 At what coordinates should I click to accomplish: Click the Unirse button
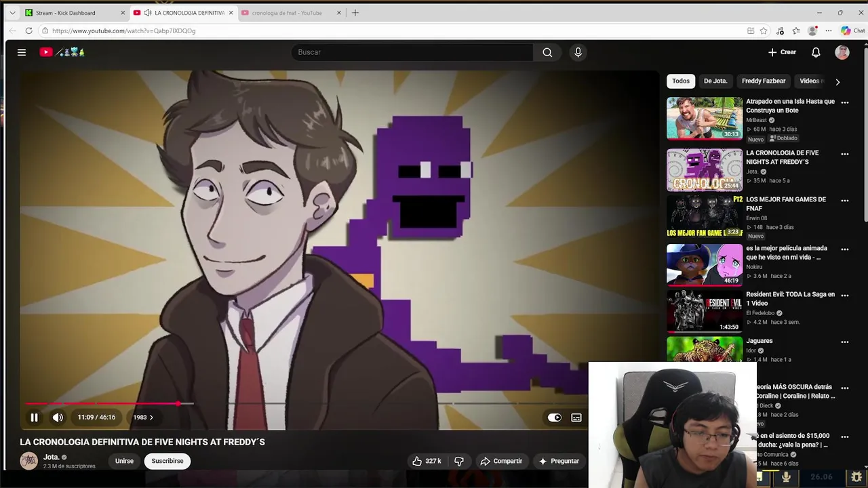(x=124, y=461)
